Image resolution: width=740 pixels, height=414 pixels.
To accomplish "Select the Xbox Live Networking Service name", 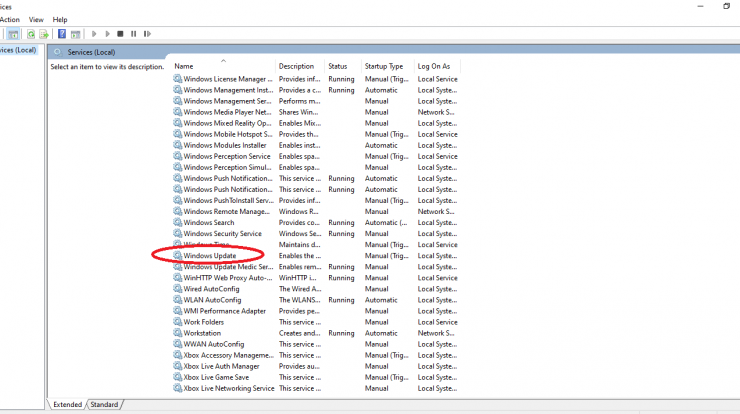I will (228, 388).
